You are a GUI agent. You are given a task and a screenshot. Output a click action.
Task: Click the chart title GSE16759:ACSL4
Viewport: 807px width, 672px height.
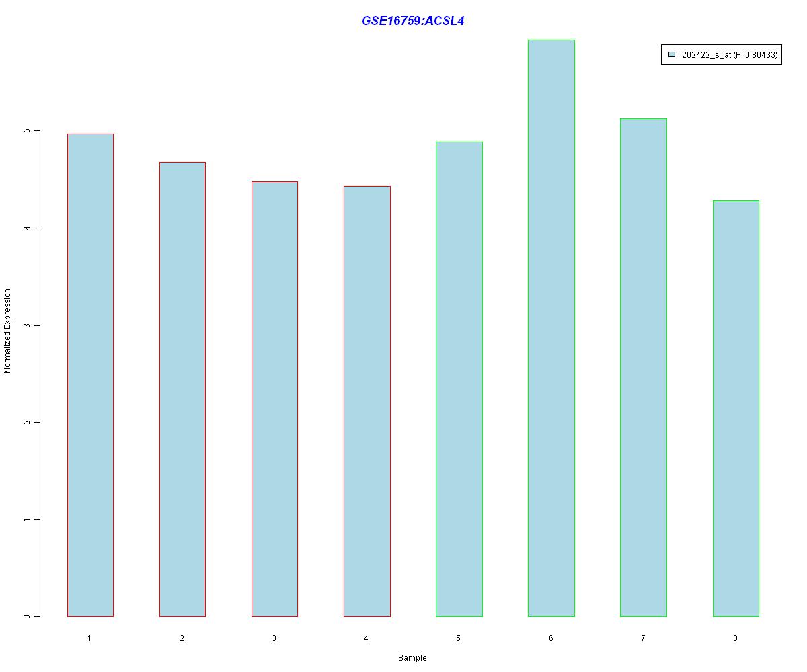click(413, 21)
